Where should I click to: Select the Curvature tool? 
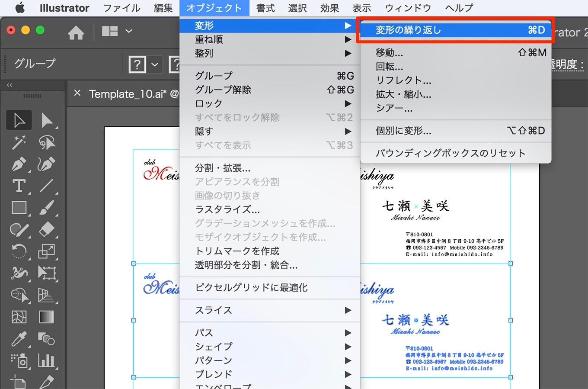(x=47, y=164)
